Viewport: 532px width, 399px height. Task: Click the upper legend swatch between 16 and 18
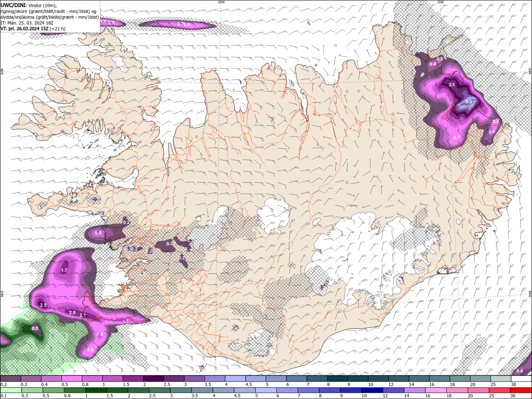click(x=439, y=379)
